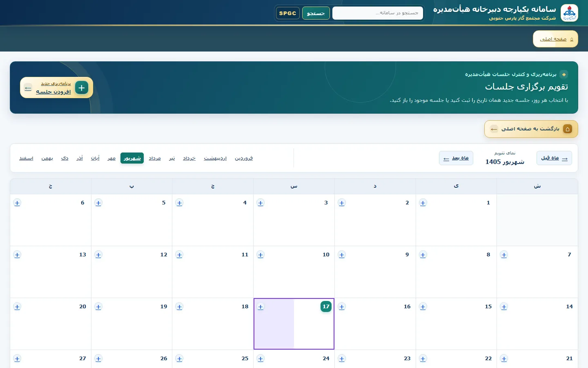Viewport: 588px width, 368px height.
Task: Select the plus icon on day 18
Action: tap(180, 307)
